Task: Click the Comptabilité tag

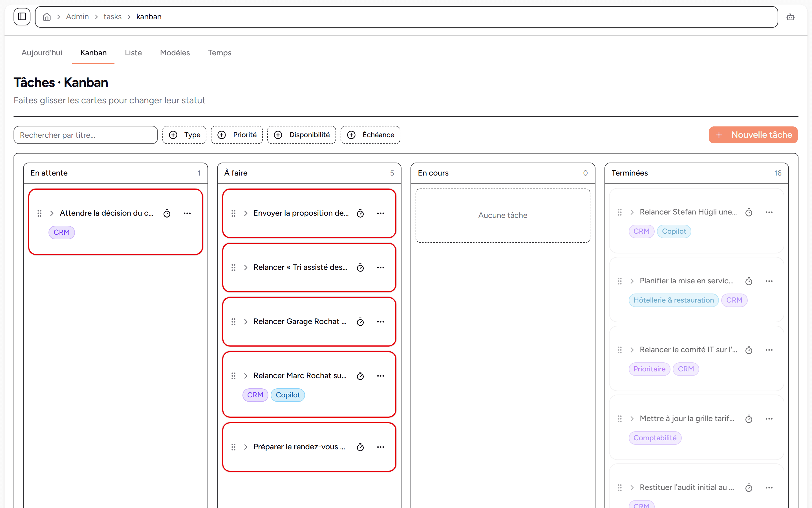Action: tap(655, 438)
